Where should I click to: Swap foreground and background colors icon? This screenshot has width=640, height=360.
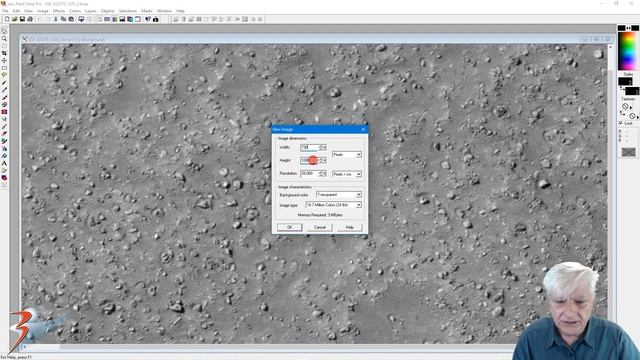(628, 28)
